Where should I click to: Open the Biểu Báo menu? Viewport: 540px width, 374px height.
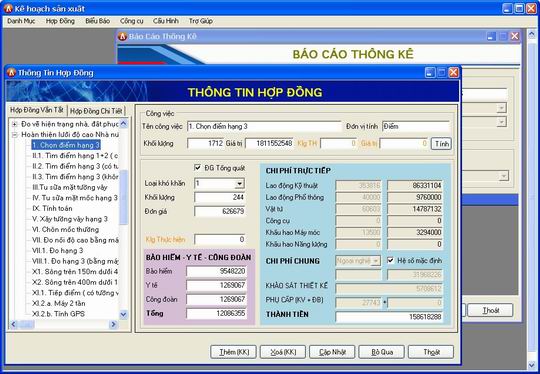coord(97,21)
